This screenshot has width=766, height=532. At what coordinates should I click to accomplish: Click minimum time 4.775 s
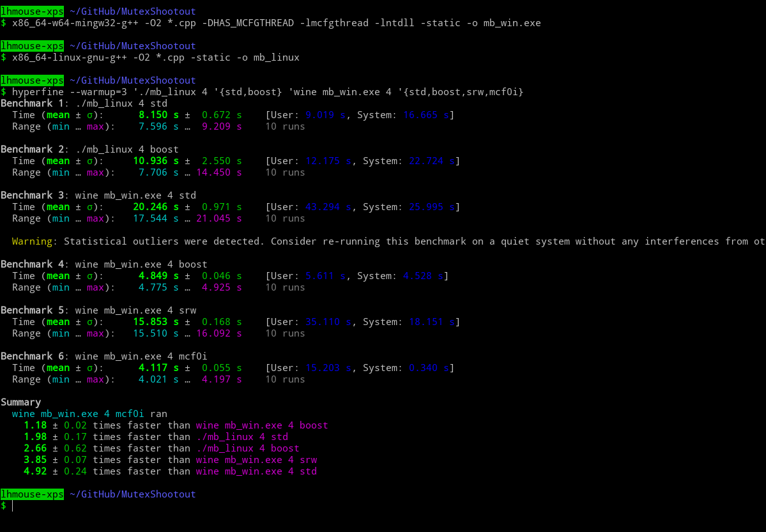(159, 287)
